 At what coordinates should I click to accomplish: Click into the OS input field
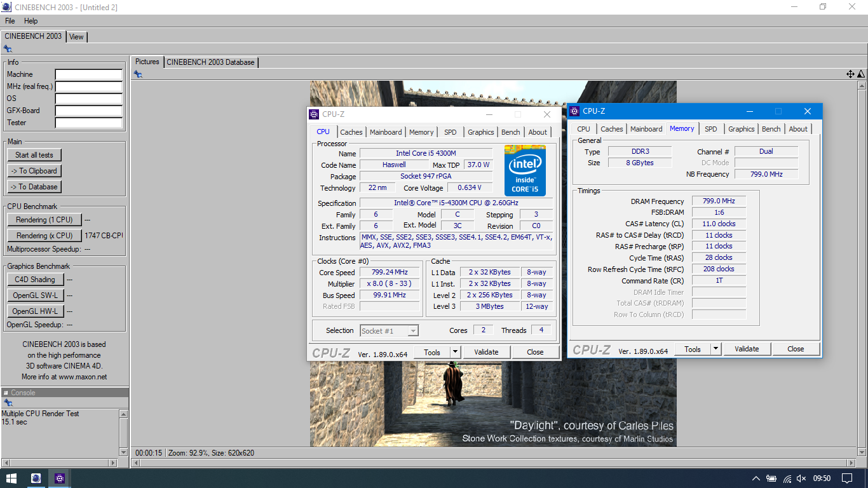[x=88, y=98]
